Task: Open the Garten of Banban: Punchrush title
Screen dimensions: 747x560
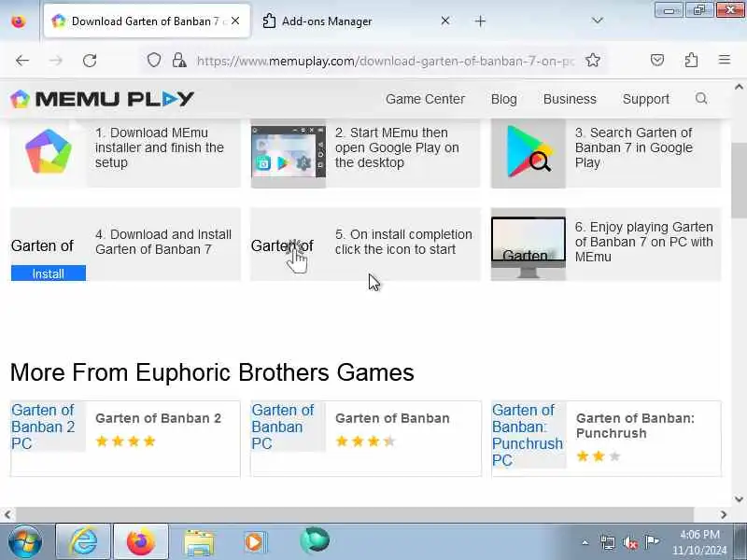Action: 635,426
